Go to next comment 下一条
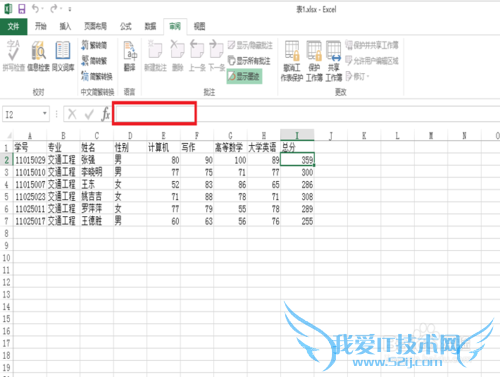 click(217, 56)
